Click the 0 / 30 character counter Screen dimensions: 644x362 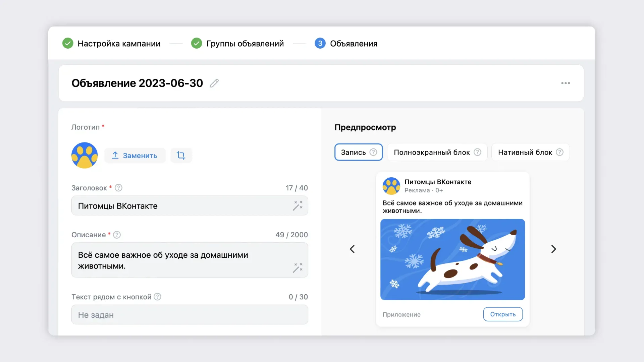[x=298, y=297]
